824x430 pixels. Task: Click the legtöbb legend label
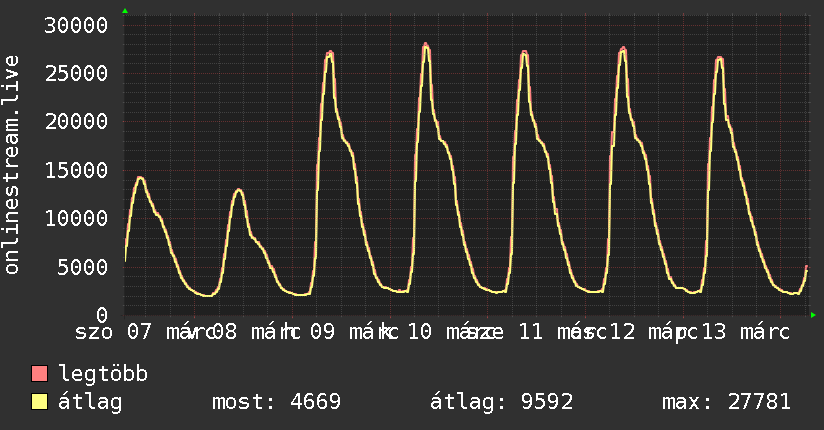coord(103,374)
